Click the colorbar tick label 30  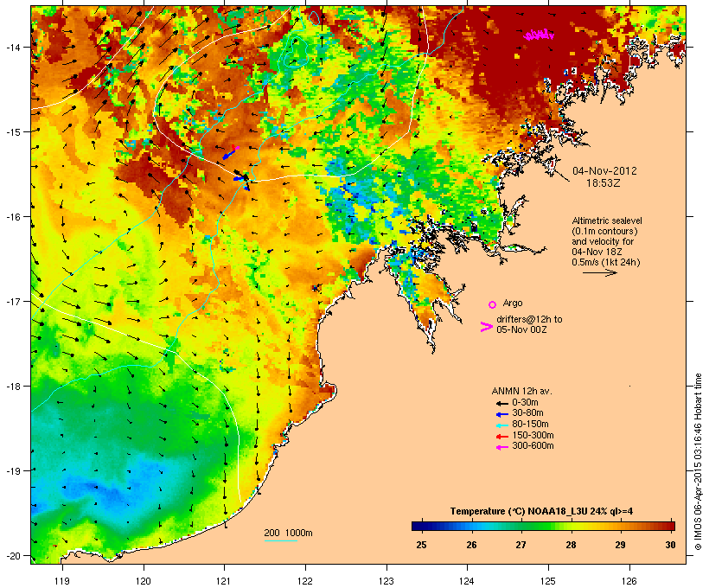[x=671, y=545]
